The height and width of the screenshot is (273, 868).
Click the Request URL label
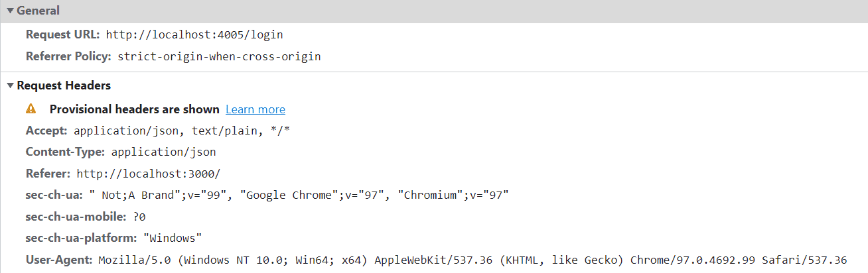click(x=62, y=34)
